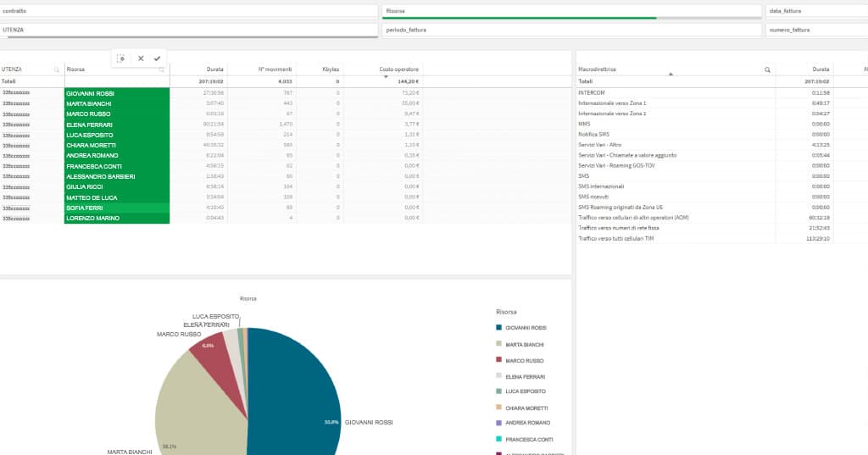Open the UTENZA filter pane at top
The image size is (868, 455).
(x=189, y=30)
